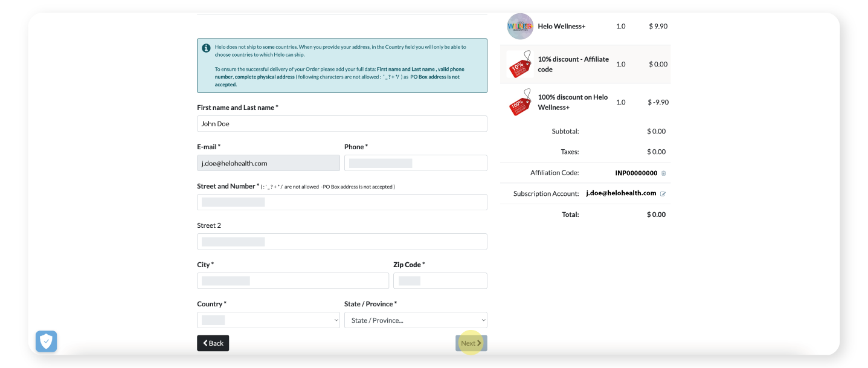Select the Zip Code input field

(440, 281)
